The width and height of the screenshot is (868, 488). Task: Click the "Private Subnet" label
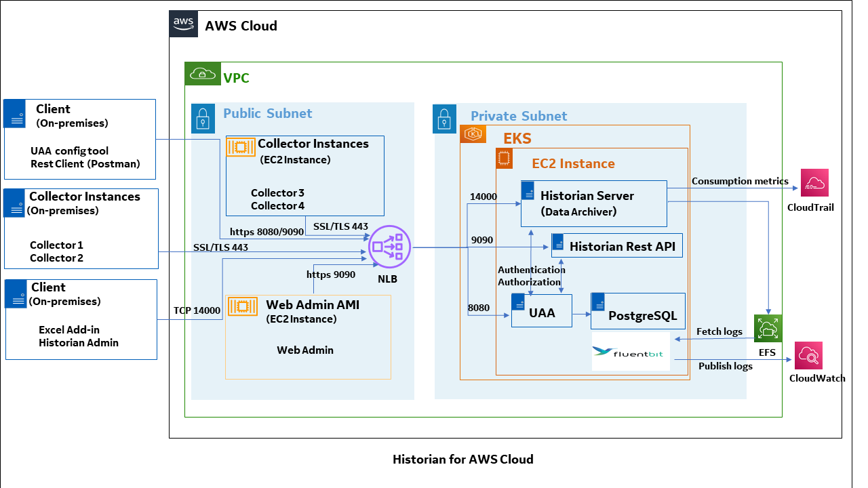(x=519, y=116)
